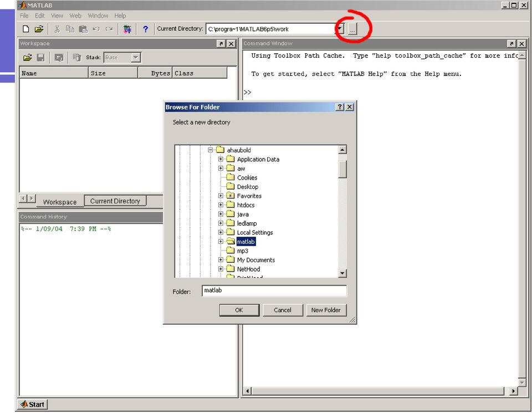Collapse the ahaubold folder node
Image resolution: width=532 pixels, height=413 pixels.
211,150
